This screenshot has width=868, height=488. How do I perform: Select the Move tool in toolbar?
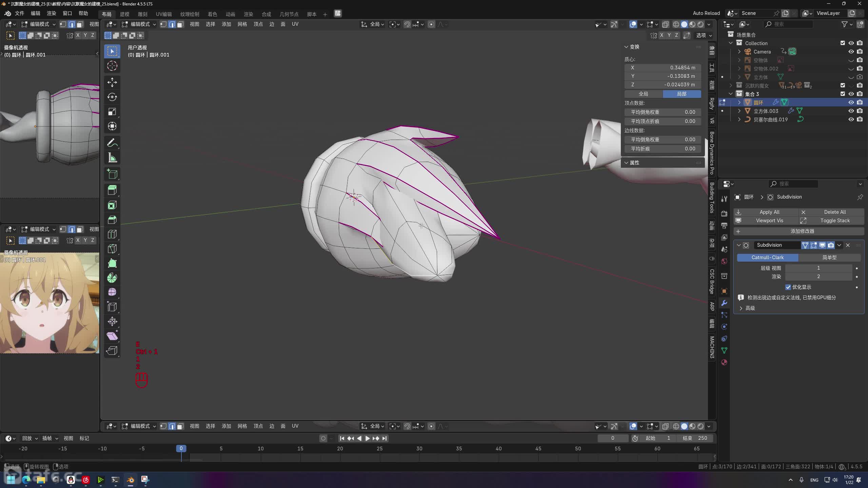(112, 82)
